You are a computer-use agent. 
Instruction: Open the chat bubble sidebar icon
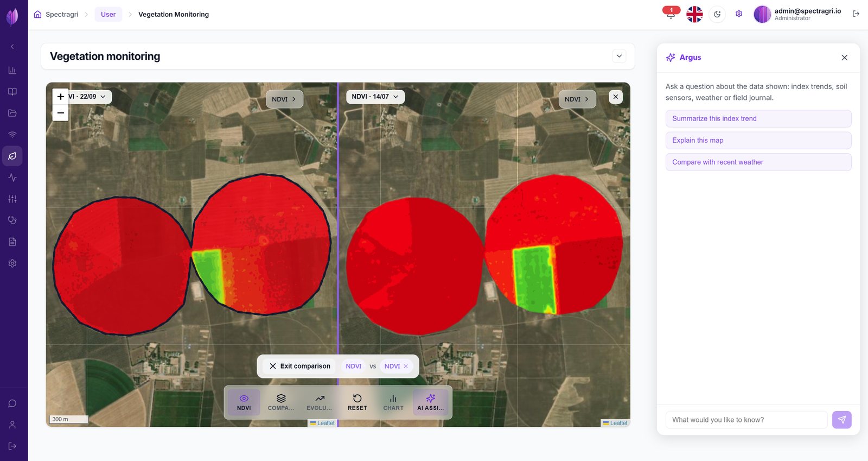tap(12, 403)
